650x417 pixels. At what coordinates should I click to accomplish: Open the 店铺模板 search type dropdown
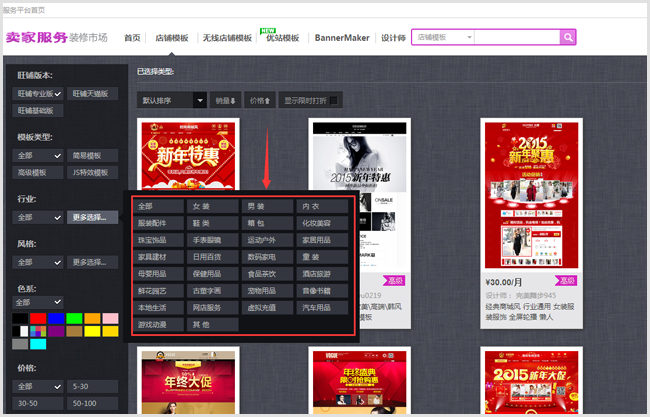[444, 37]
